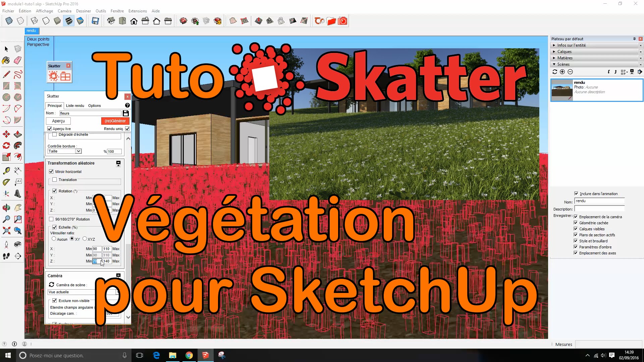
Task: Open Skatter help question mark
Action: (127, 105)
